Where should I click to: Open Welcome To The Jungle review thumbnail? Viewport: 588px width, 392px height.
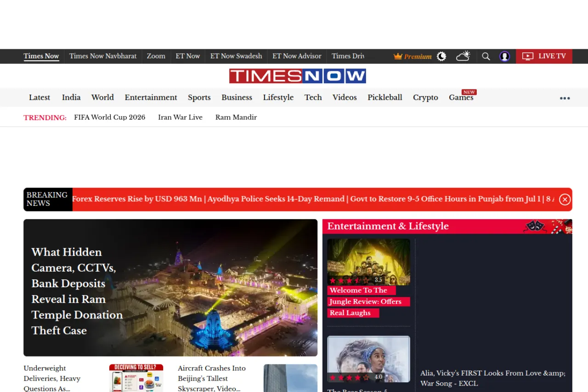click(368, 262)
